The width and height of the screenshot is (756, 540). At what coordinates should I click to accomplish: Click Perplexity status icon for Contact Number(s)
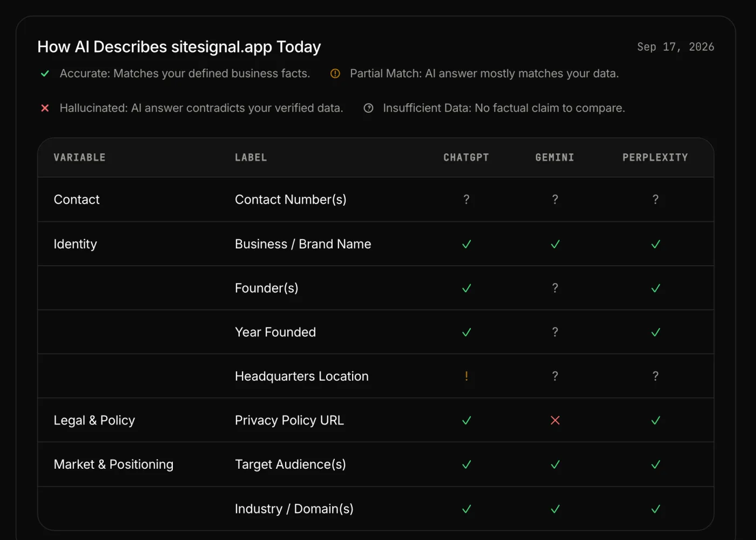click(x=656, y=200)
